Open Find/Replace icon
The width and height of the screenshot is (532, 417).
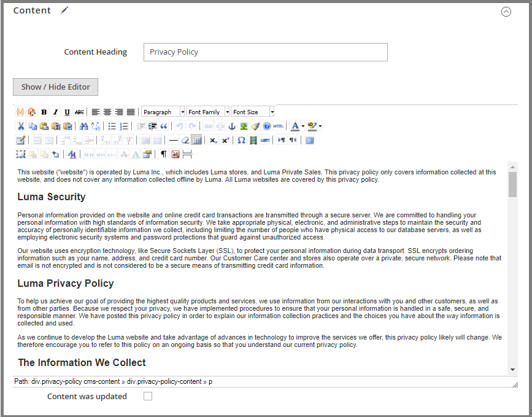[x=95, y=127]
